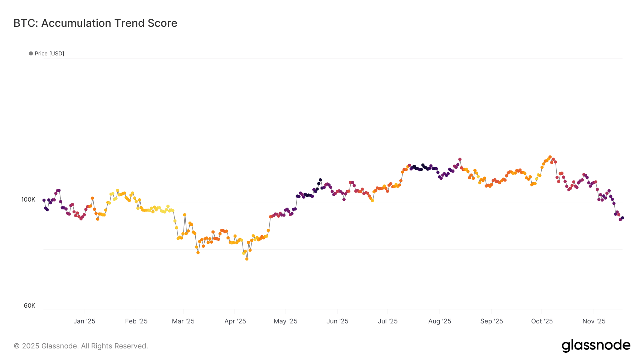Image resolution: width=644 pixels, height=362 pixels.
Task: Select the Nov '25 axis label
Action: (594, 321)
